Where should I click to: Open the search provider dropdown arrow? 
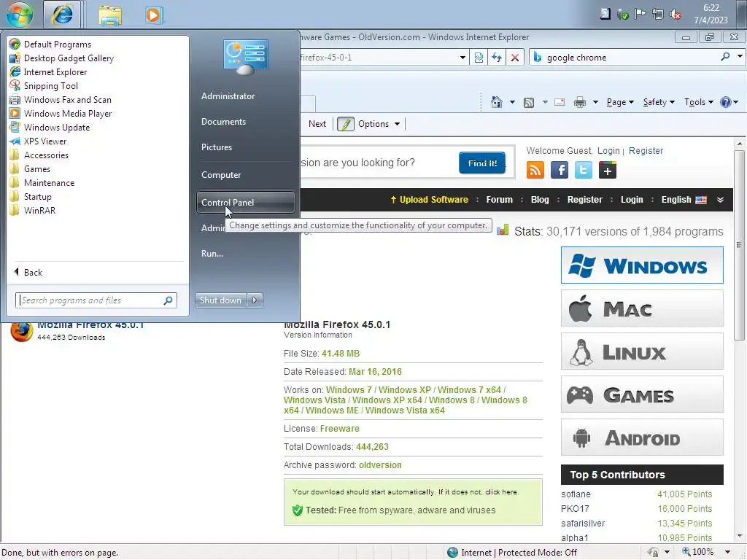pyautogui.click(x=740, y=57)
